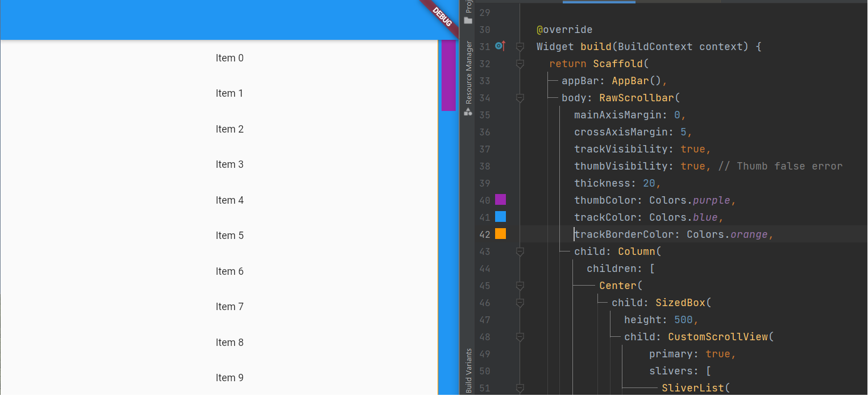Select Item 1 in the app list
The height and width of the screenshot is (396, 868).
pos(230,93)
